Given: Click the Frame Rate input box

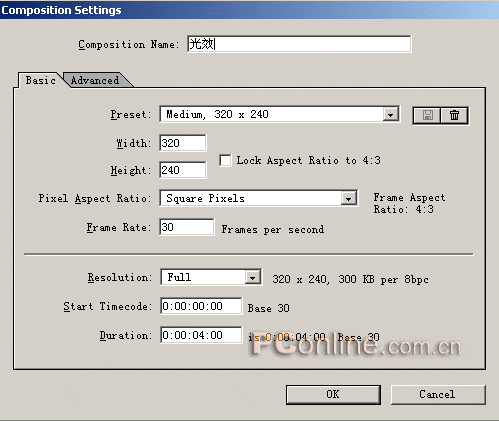Looking at the screenshot, I should (187, 227).
